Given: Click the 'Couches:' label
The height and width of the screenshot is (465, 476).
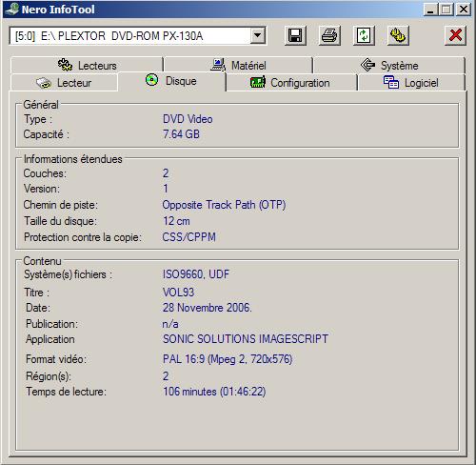Looking at the screenshot, I should pos(45,173).
